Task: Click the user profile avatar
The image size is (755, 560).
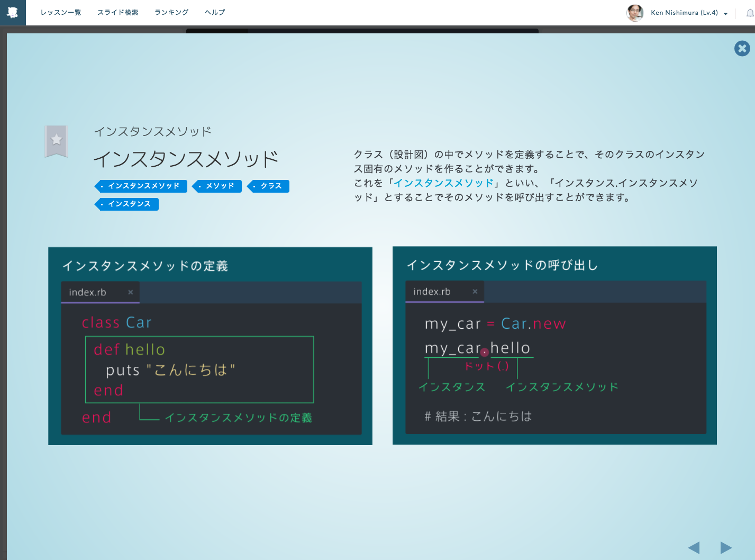Action: tap(635, 13)
